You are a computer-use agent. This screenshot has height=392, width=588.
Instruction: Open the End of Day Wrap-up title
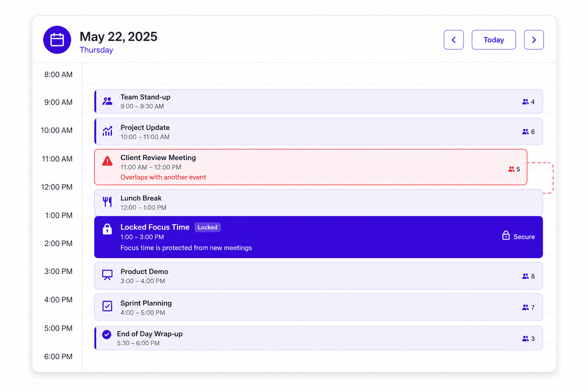(150, 334)
